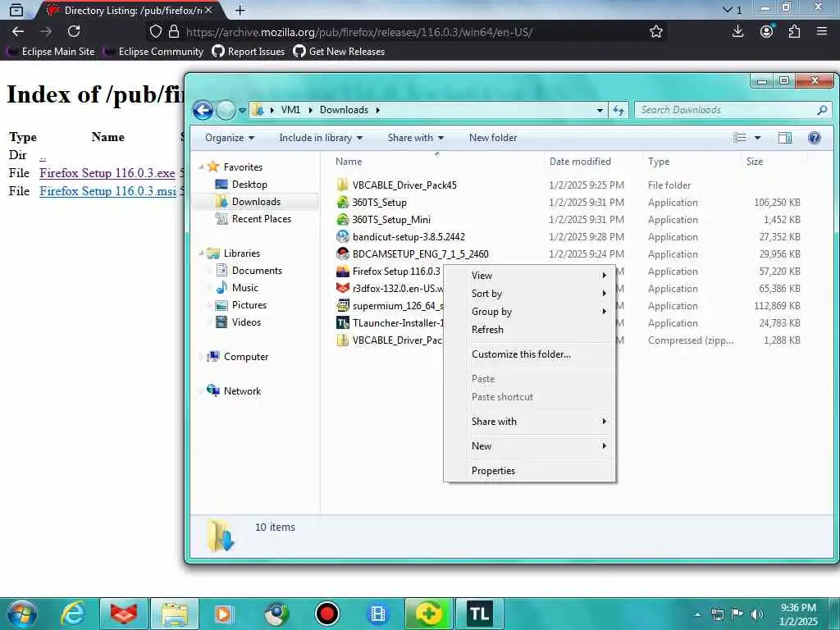Open the browser account icon

point(767,32)
